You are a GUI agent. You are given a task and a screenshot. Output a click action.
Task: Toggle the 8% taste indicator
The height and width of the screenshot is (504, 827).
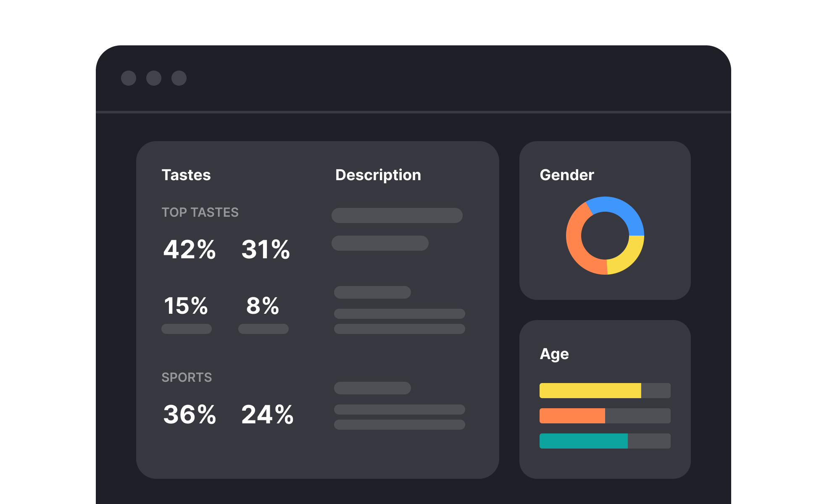pos(263,307)
